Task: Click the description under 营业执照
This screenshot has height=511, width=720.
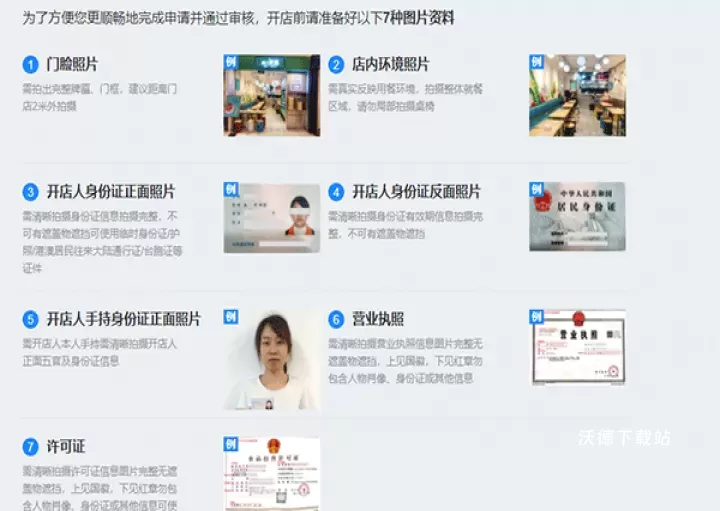Action: click(405, 361)
